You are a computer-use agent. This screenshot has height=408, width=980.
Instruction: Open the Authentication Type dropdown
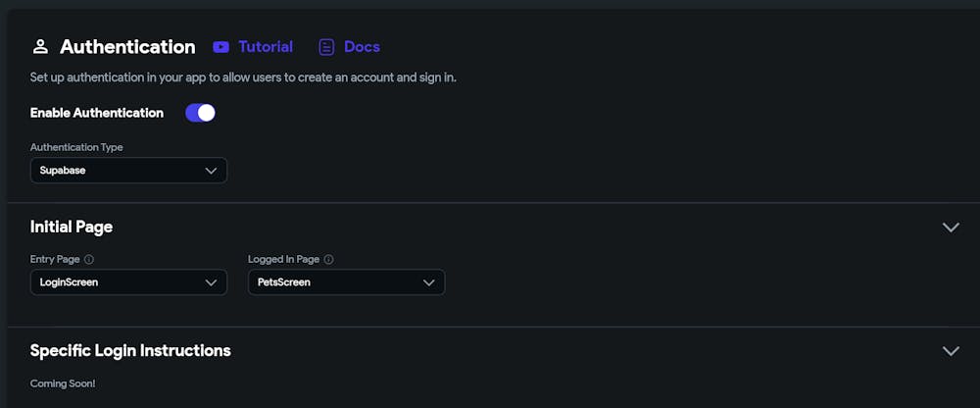pos(128,171)
